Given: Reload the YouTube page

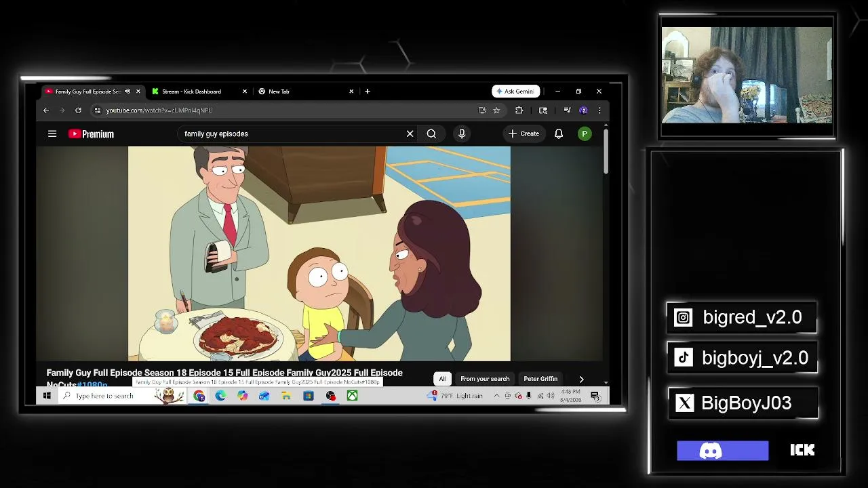Looking at the screenshot, I should 78,110.
